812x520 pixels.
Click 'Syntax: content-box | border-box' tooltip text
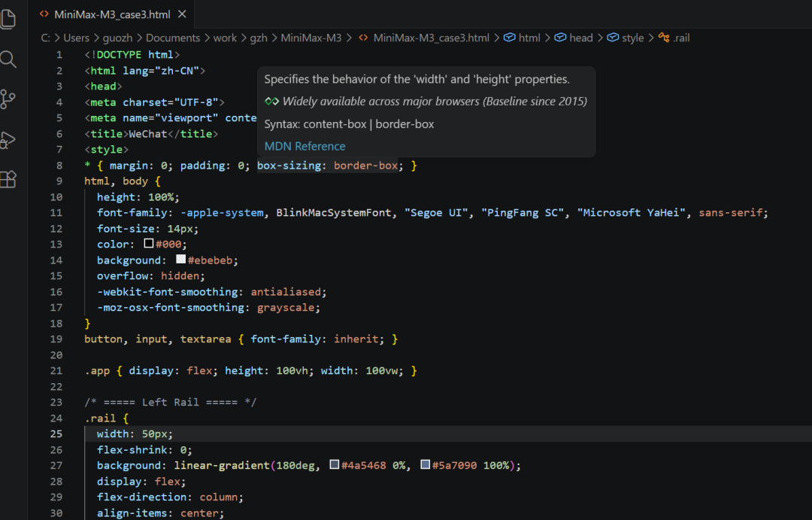click(x=349, y=124)
